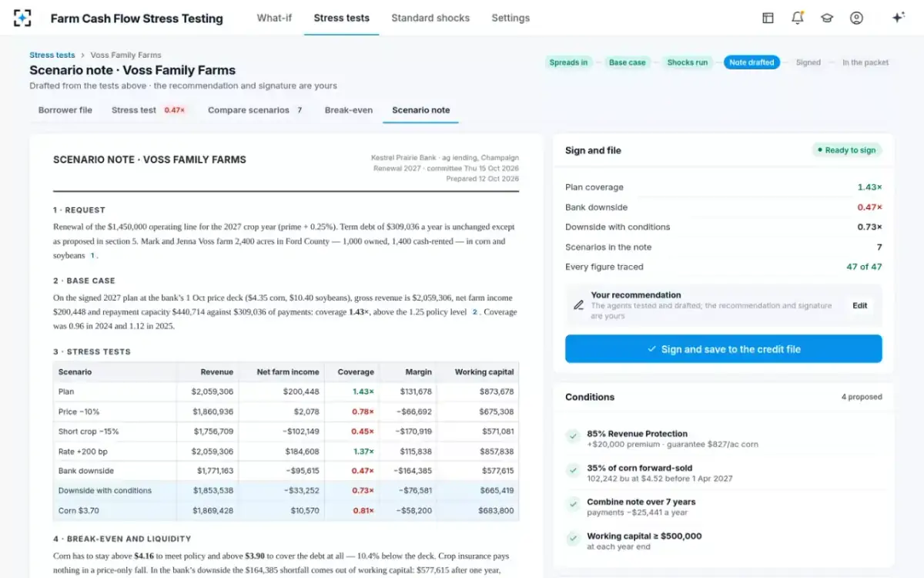This screenshot has height=578, width=924.
Task: Open the sparkle assistant icon
Action: [x=898, y=18]
